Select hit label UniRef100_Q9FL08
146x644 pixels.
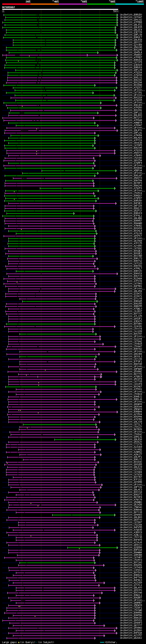(x=131, y=35)
